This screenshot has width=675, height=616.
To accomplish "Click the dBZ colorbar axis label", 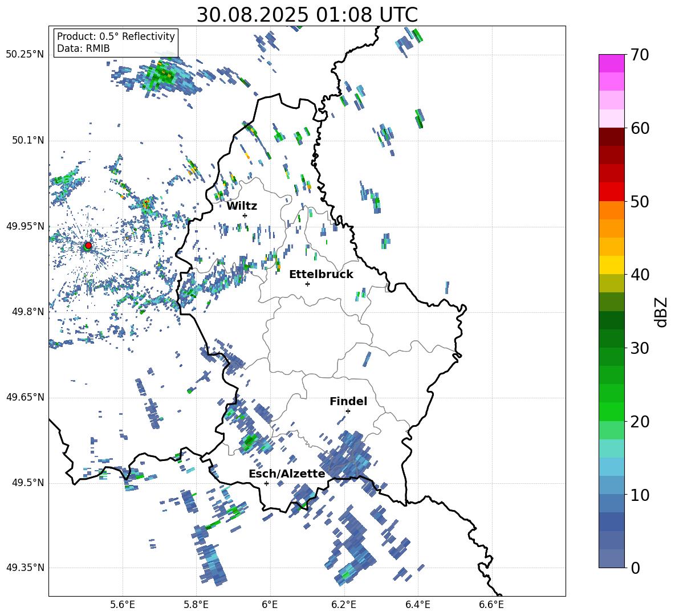I will tap(661, 312).
